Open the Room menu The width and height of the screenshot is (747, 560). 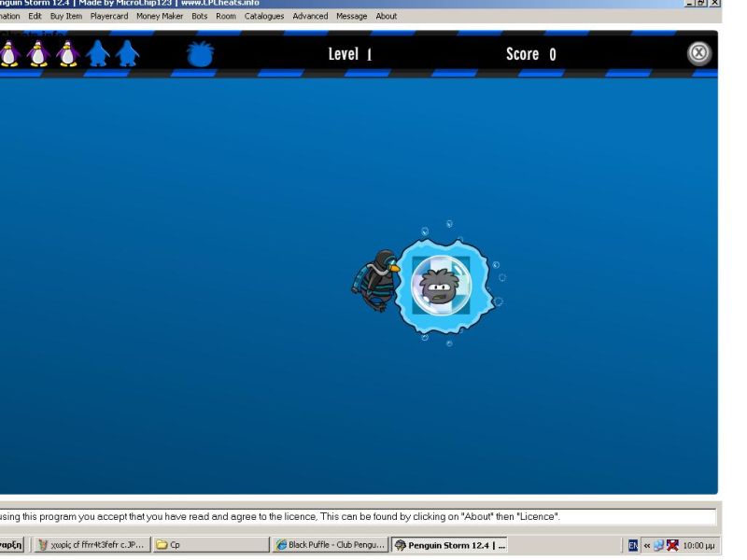226,16
